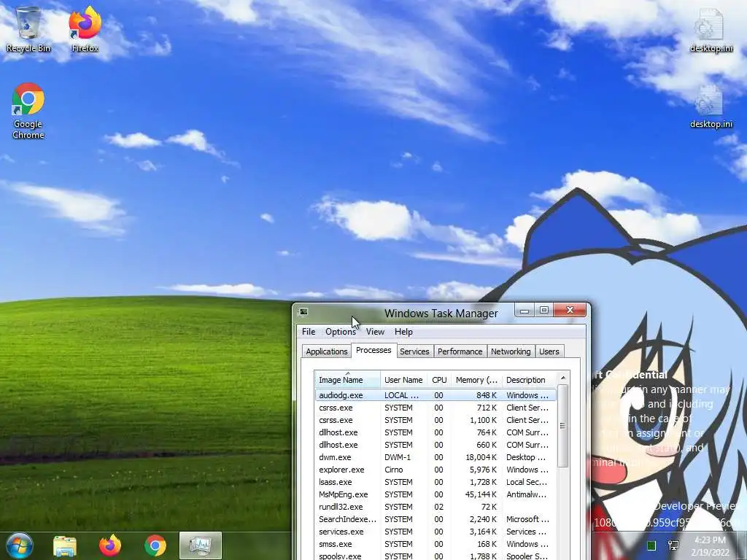
Task: Open the Recycle Bin desktop icon
Action: [28, 29]
